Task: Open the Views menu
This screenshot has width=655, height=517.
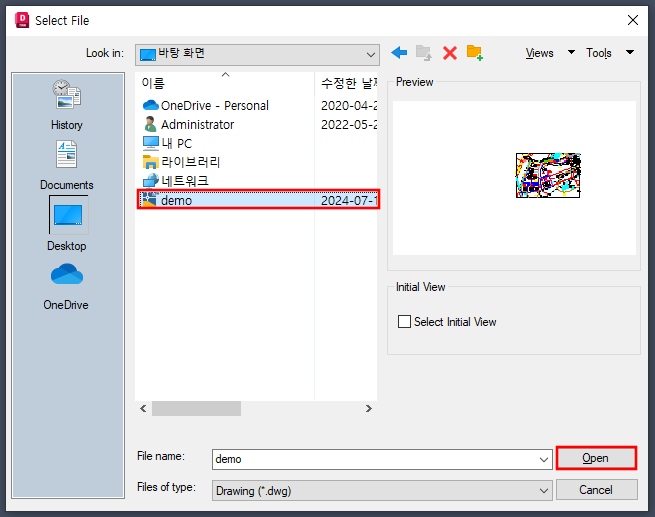Action: [x=539, y=53]
